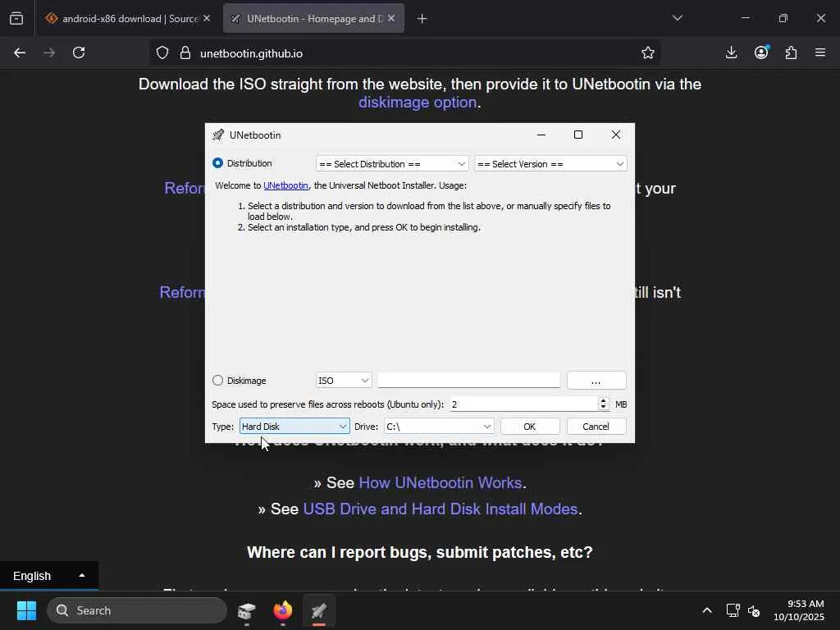Open USB Drive and Hard Disk Install Modes link
Image resolution: width=840 pixels, height=630 pixels.
tap(441, 509)
